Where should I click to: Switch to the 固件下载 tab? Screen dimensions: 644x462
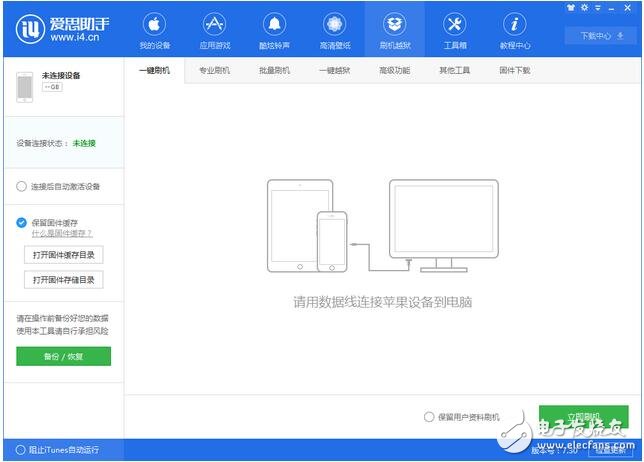[x=515, y=70]
